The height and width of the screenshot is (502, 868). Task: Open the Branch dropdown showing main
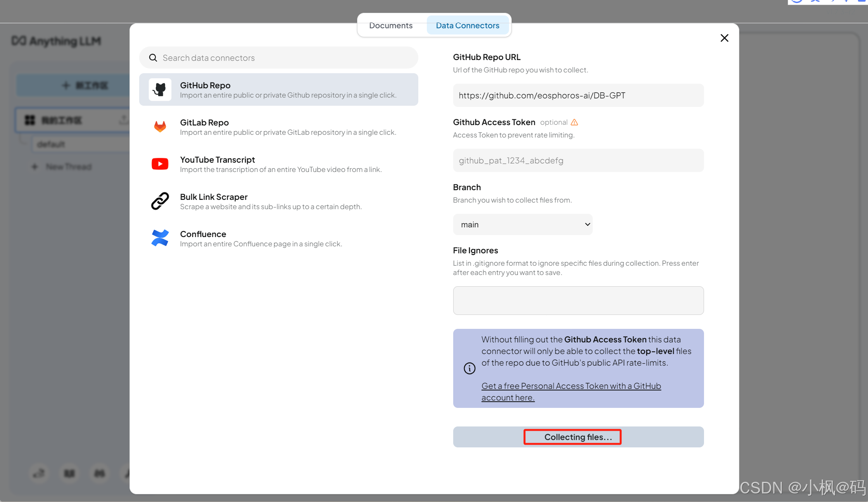(x=523, y=225)
